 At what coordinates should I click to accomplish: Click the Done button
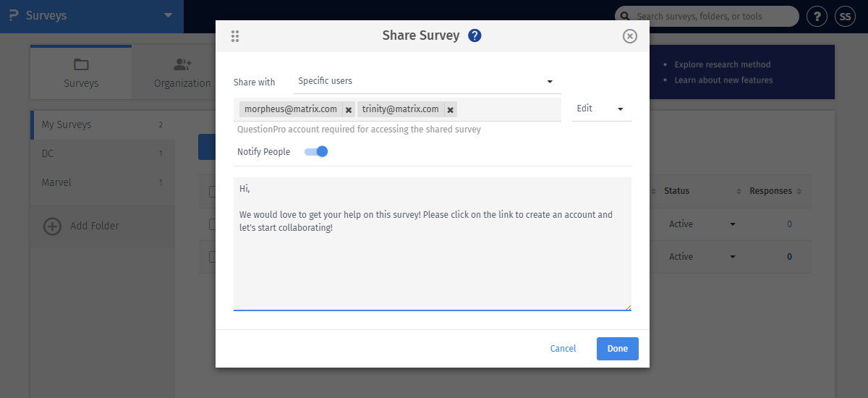coord(618,349)
